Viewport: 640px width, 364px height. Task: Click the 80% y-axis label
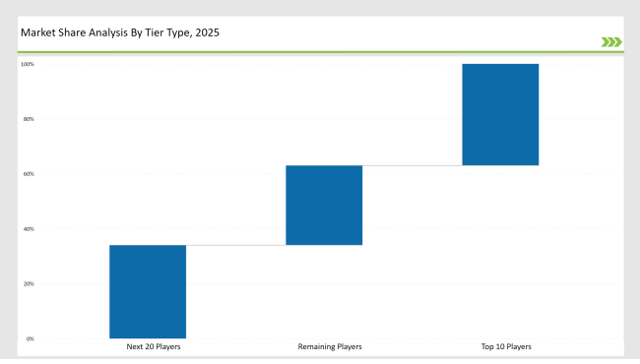[x=29, y=119]
